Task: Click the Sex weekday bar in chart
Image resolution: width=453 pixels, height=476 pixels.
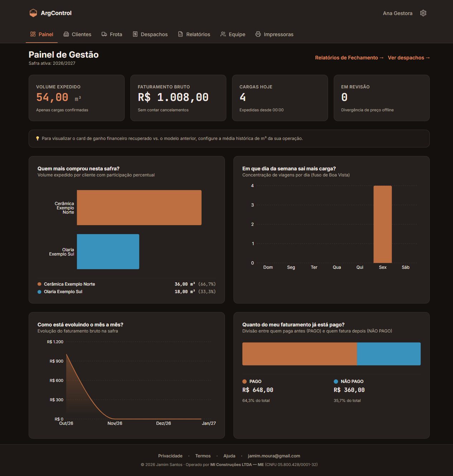Action: pyautogui.click(x=382, y=224)
